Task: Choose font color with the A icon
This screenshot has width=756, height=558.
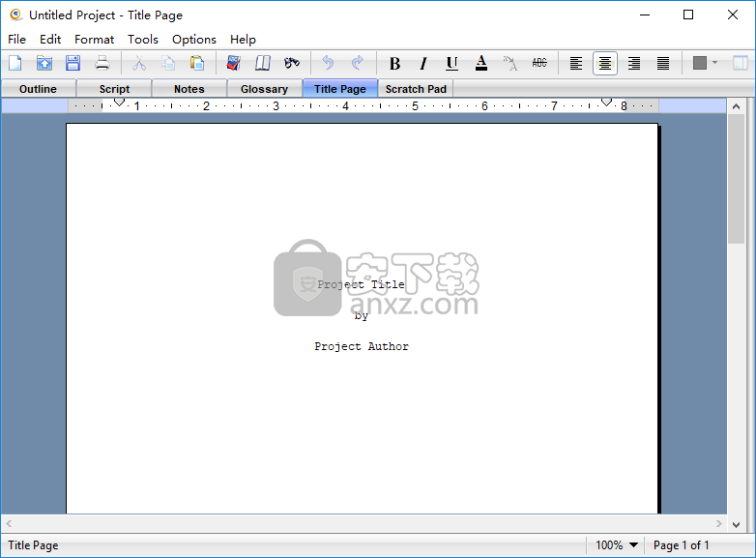Action: click(481, 63)
